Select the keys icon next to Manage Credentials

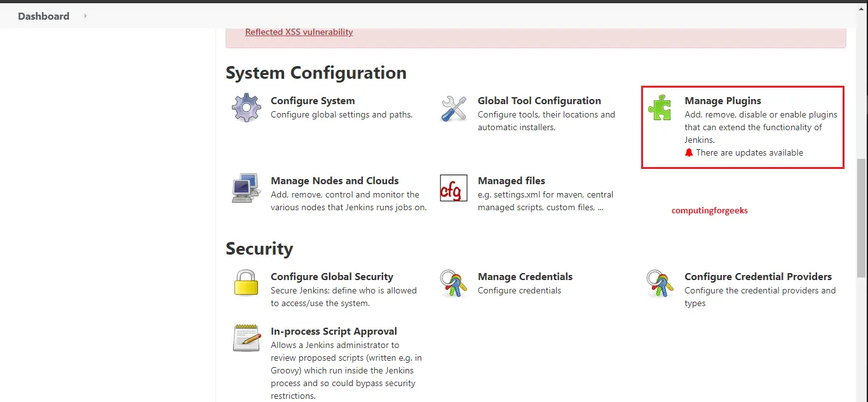(453, 284)
